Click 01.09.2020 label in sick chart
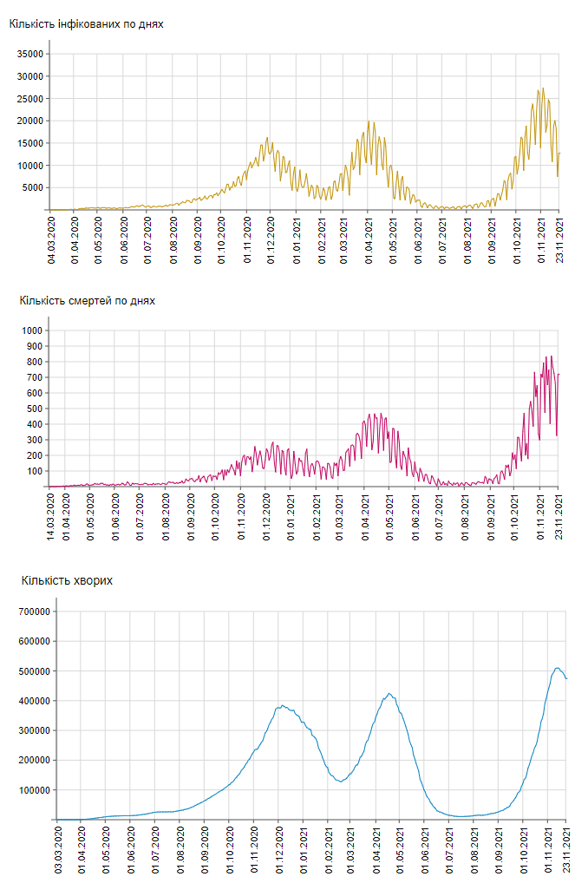The width and height of the screenshot is (588, 883). pyautogui.click(x=205, y=850)
